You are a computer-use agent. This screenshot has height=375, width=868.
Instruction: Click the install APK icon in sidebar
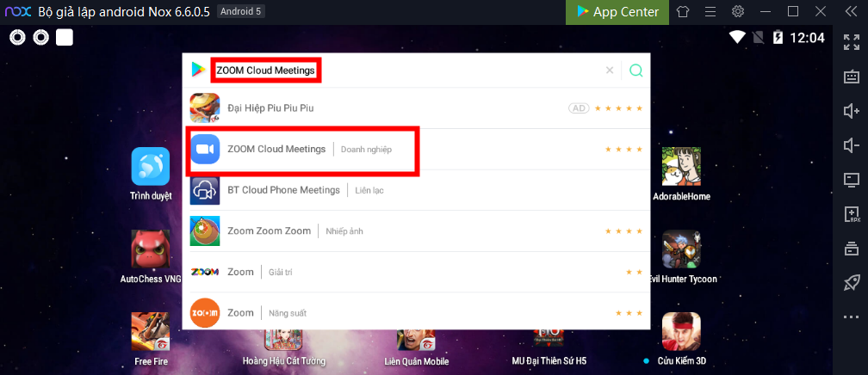(x=852, y=214)
